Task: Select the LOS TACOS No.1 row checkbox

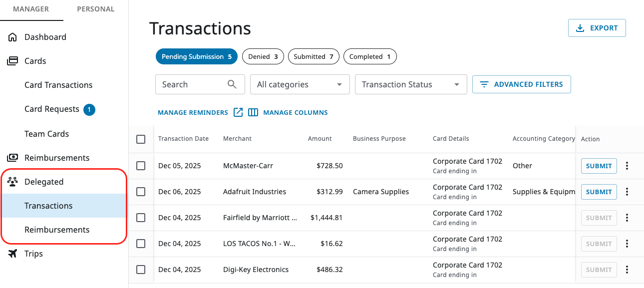Action: click(141, 244)
